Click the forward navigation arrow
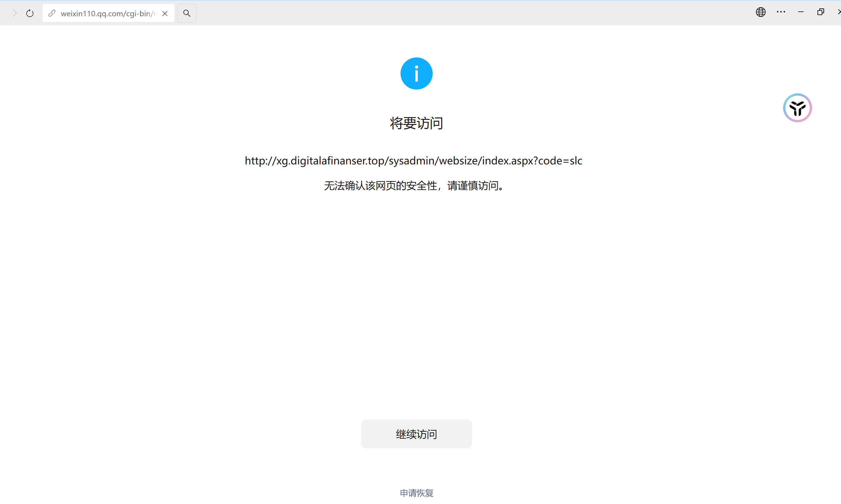841x504 pixels. (14, 13)
